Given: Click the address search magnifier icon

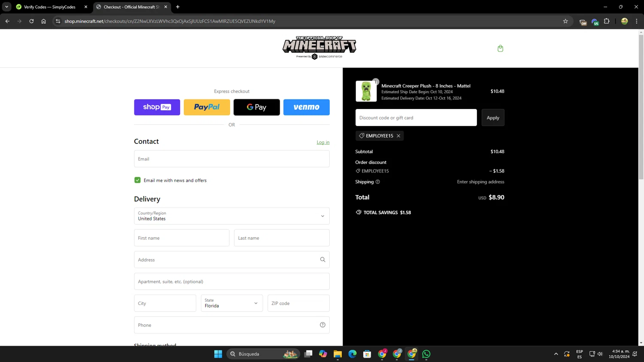Looking at the screenshot, I should (322, 259).
